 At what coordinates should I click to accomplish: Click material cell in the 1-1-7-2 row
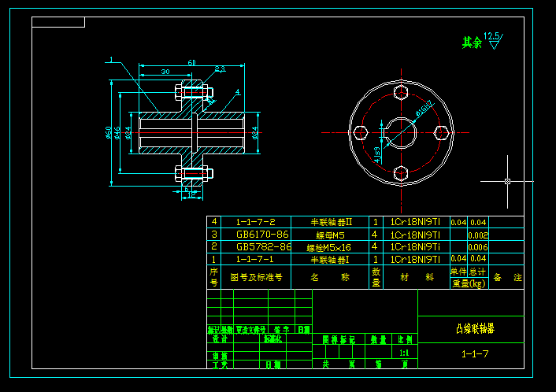click(415, 222)
